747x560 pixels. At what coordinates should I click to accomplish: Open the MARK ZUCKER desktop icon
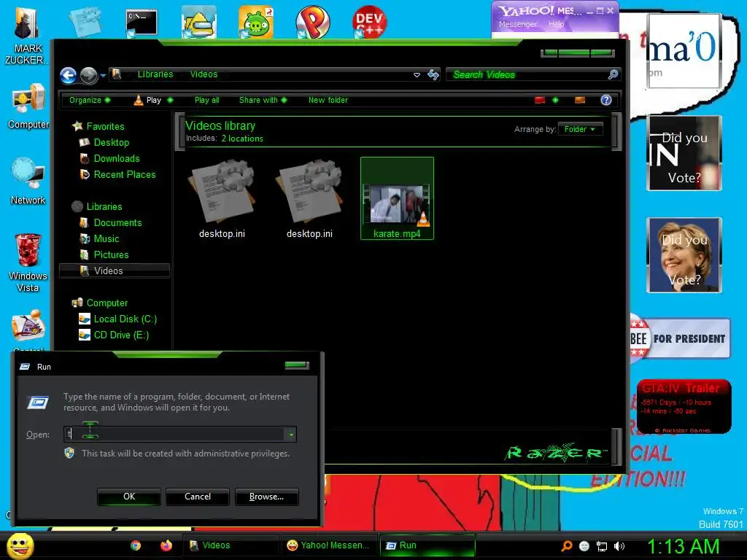point(27,36)
